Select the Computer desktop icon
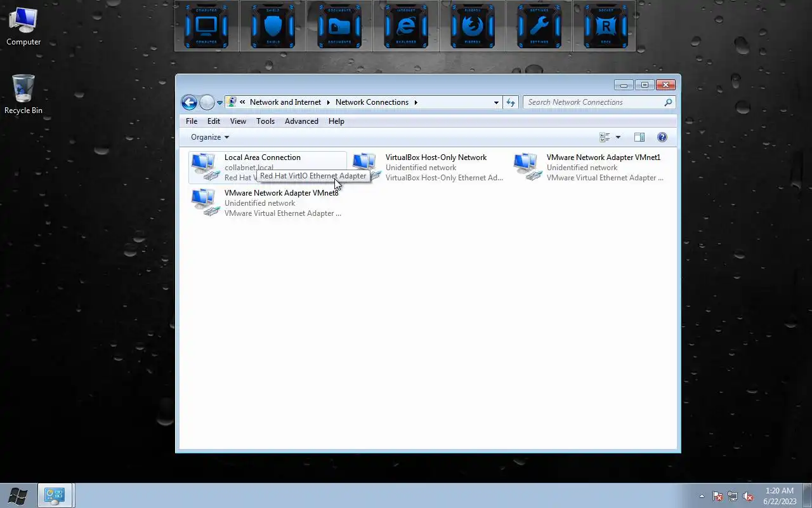812x508 pixels. 23,27
